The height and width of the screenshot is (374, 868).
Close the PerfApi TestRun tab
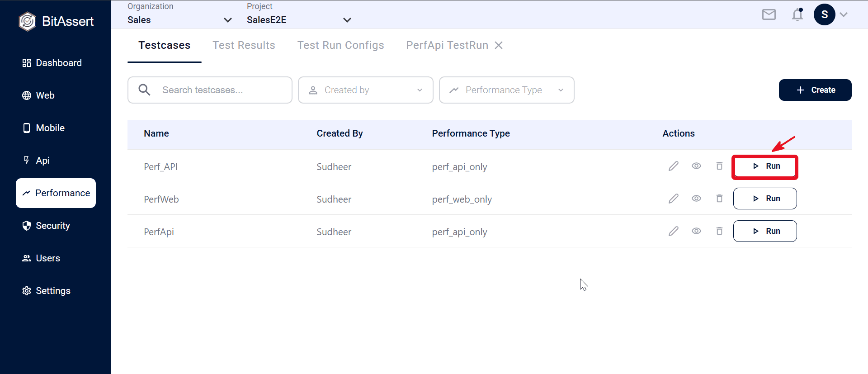click(499, 45)
